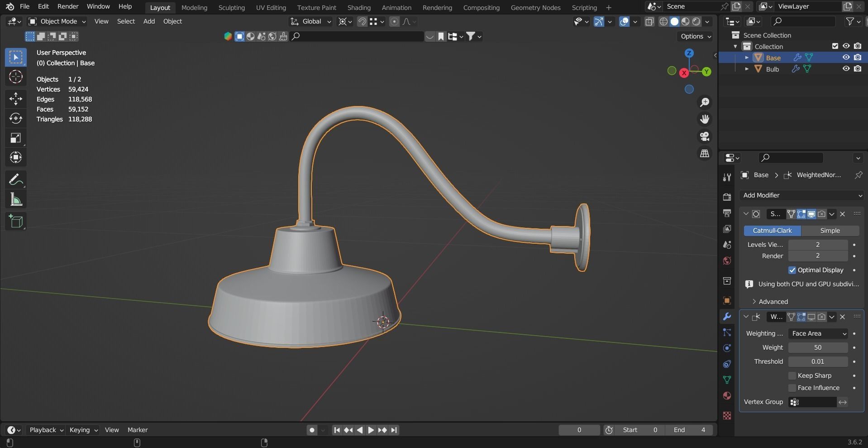Screen dimensions: 868x448
Task: Open the Physics properties tab
Action: pos(727,348)
